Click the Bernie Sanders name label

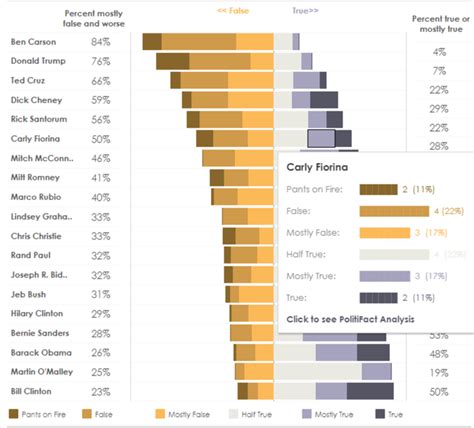40,333
